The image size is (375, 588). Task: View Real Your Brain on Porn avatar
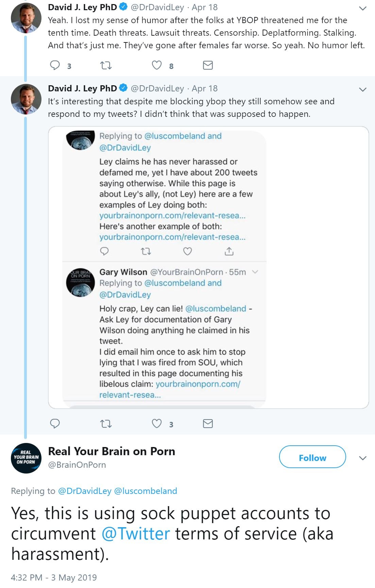point(26,458)
